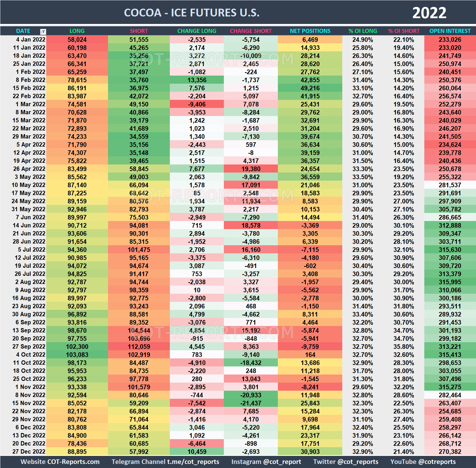Click the % OI SHORT column header
Viewport: 476px width, 468px height.
pyautogui.click(x=404, y=31)
